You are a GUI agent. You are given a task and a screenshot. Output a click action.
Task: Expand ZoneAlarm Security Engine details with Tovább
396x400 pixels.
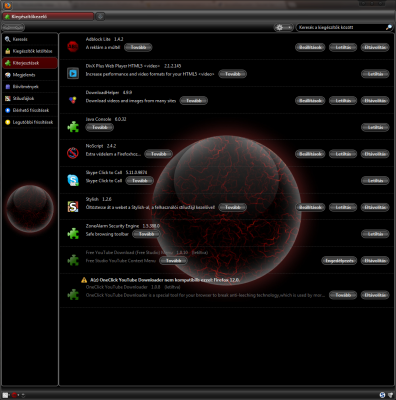point(146,234)
